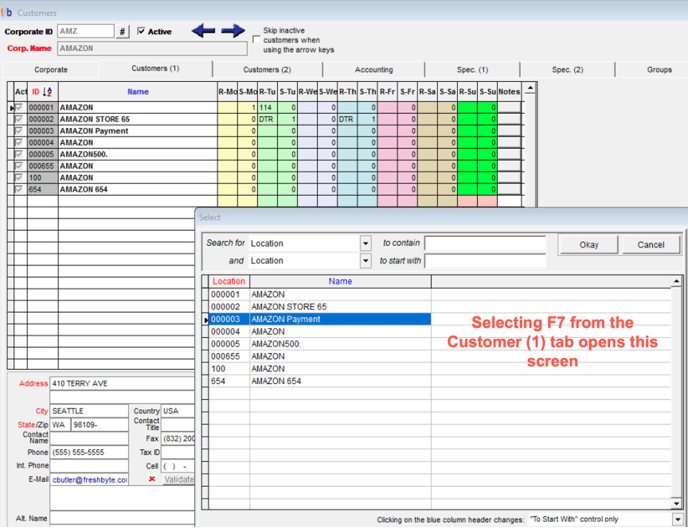
Task: Click the State field showing WA
Action: [x=60, y=425]
